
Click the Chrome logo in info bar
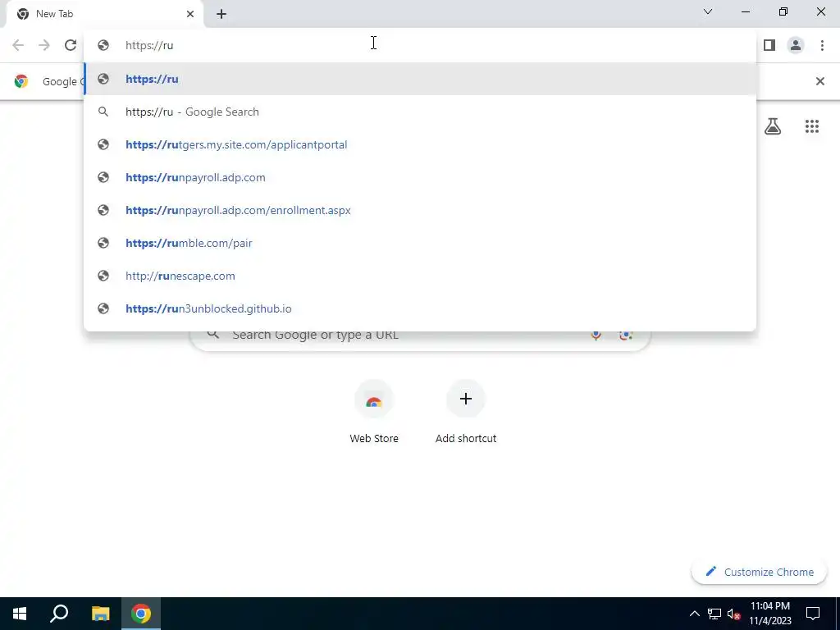click(x=21, y=81)
